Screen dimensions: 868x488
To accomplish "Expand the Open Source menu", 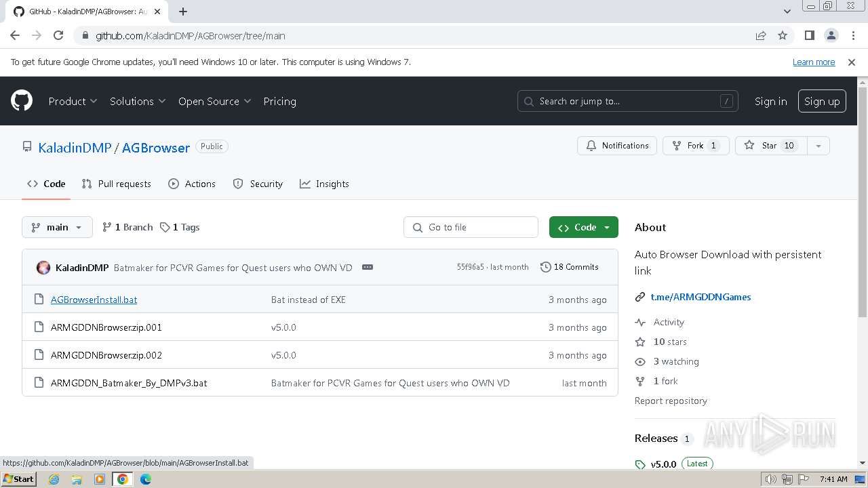I will [x=214, y=101].
